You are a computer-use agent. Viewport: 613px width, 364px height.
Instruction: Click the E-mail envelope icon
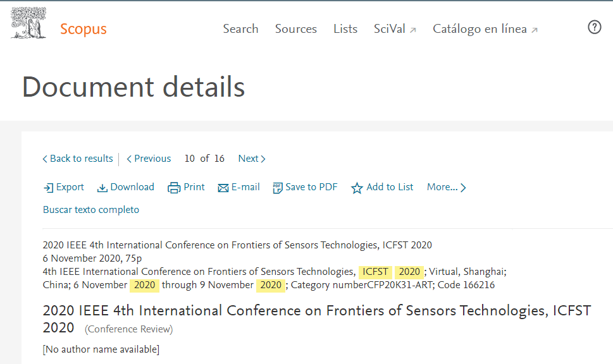(223, 188)
